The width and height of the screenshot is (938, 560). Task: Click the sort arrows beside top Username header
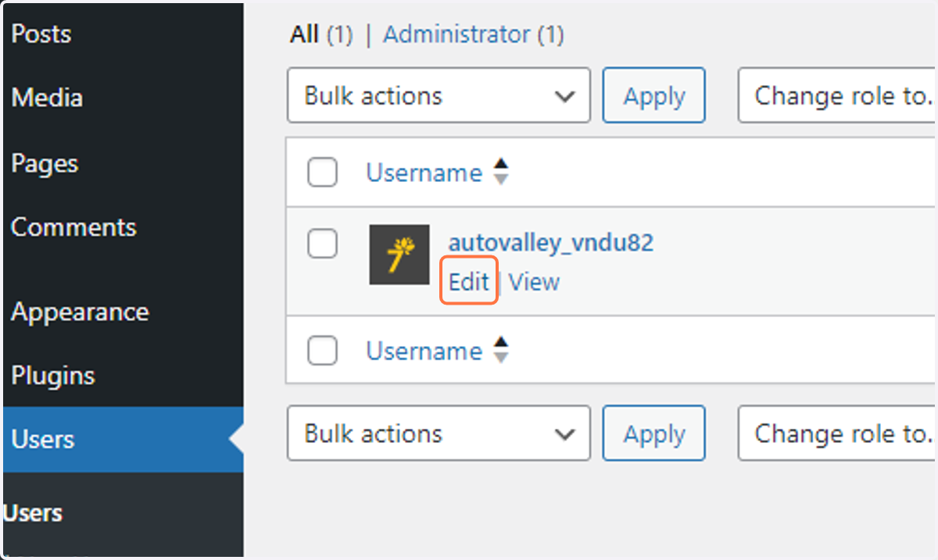(501, 173)
